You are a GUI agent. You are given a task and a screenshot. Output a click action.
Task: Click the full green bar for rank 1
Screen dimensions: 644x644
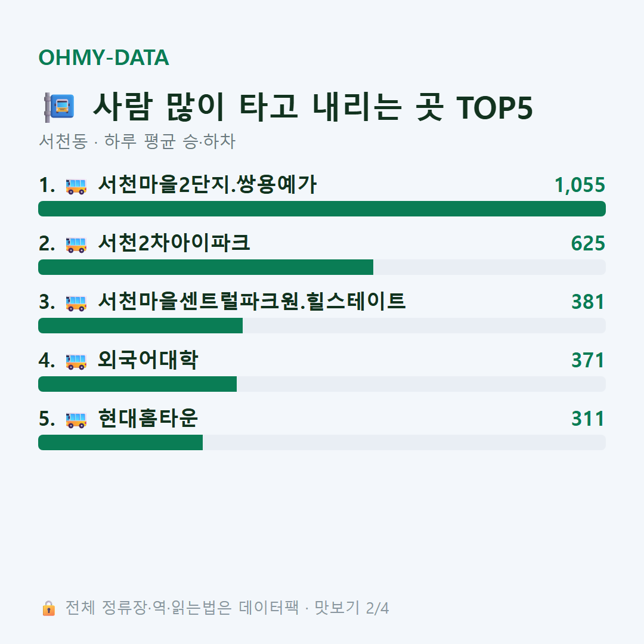pos(322,209)
